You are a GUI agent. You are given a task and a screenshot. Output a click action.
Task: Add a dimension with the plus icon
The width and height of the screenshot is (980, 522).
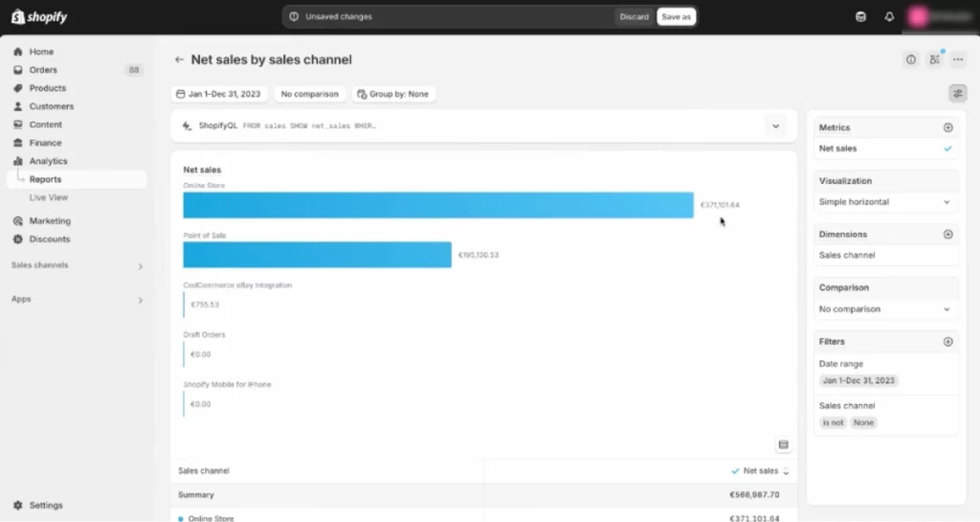947,235
